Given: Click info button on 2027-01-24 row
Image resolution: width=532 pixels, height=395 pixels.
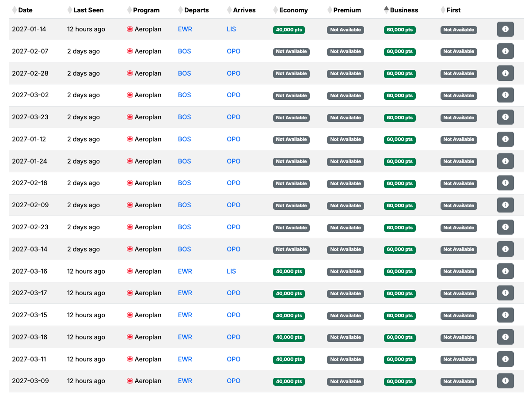Looking at the screenshot, I should pyautogui.click(x=505, y=161).
